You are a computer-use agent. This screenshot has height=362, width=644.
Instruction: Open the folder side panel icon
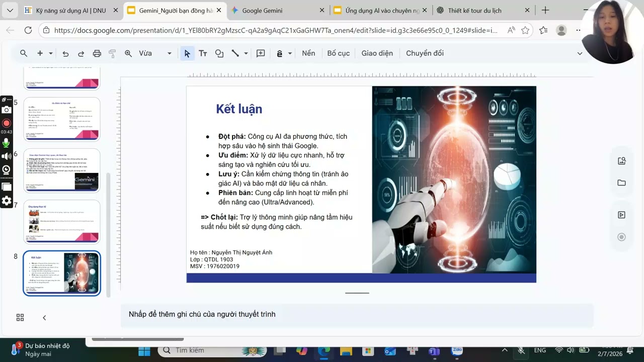pyautogui.click(x=622, y=183)
